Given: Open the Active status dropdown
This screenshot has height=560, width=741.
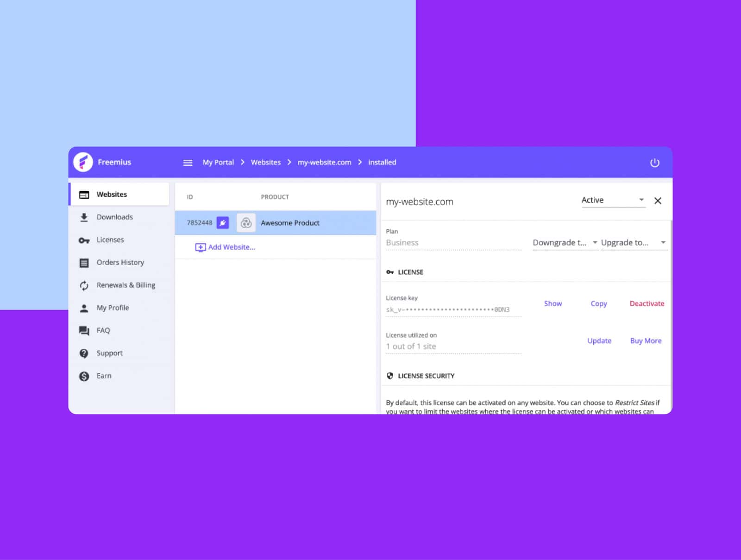Looking at the screenshot, I should pos(613,200).
